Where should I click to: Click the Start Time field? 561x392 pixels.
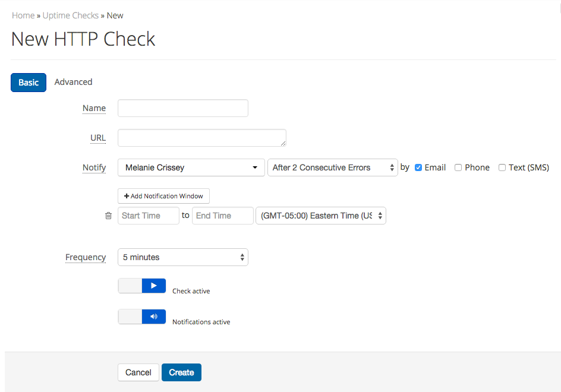click(149, 216)
